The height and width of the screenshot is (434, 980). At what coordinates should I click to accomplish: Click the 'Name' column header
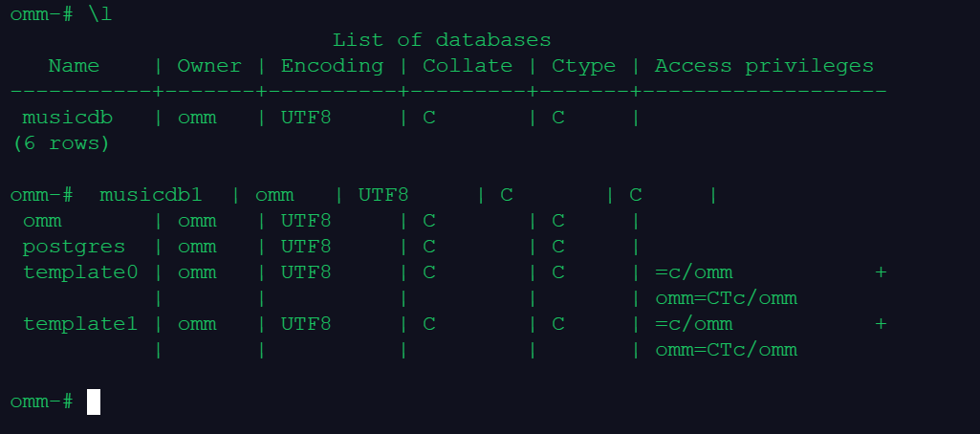(74, 66)
